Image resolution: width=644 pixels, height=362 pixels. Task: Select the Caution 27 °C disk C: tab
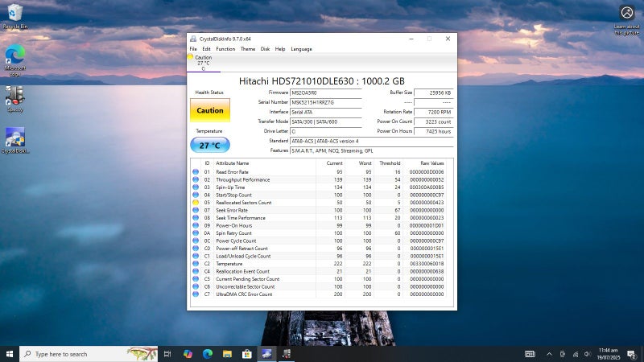point(204,63)
